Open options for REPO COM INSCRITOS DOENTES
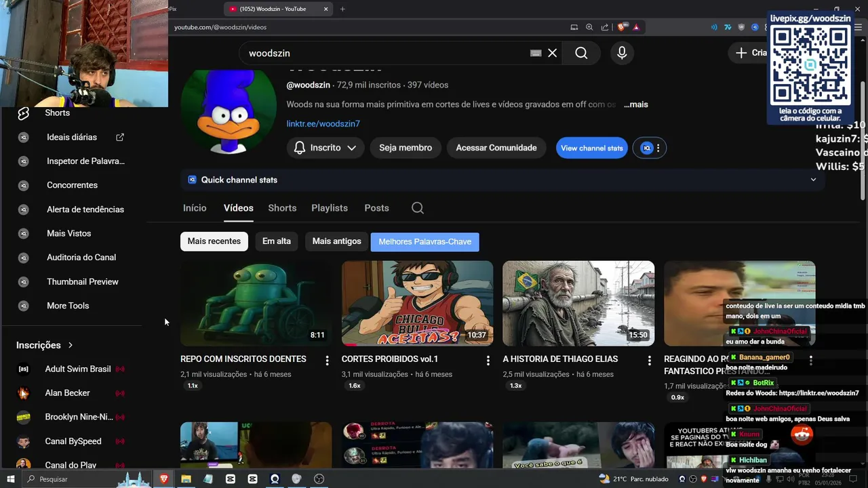This screenshot has width=868, height=488. tap(327, 361)
